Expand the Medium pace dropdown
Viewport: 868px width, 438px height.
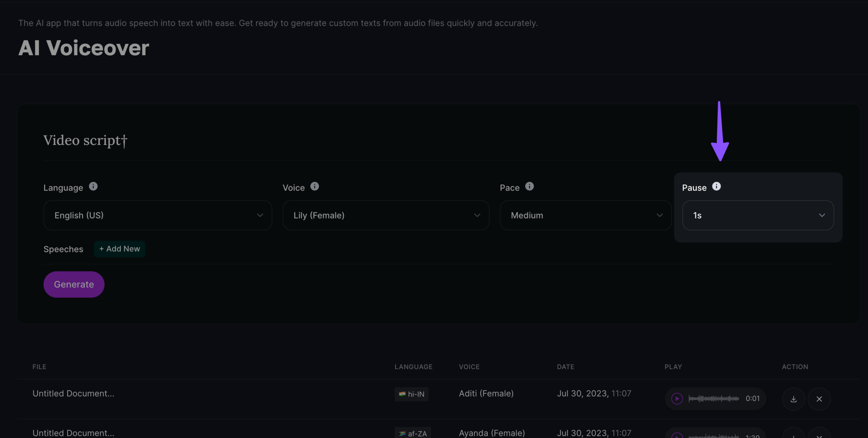[586, 215]
